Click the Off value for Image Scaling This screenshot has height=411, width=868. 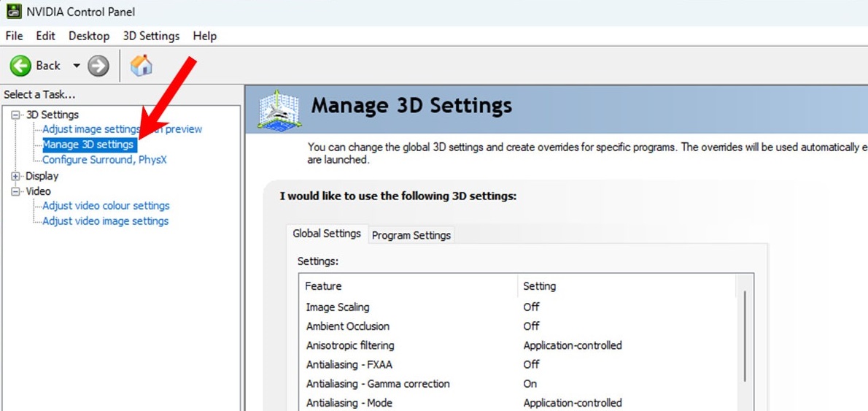532,307
